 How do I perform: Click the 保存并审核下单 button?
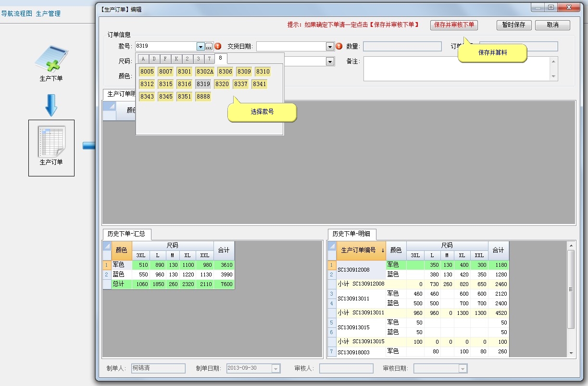[454, 25]
